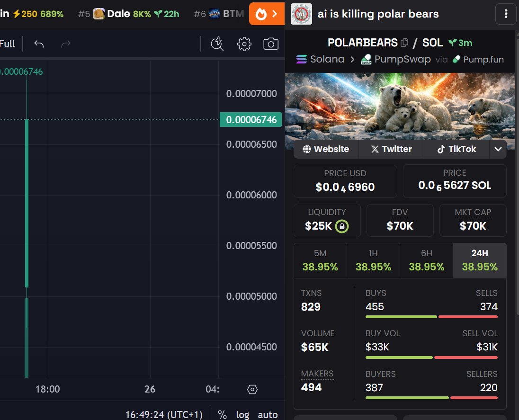
Task: Click the buys versus sells ratio bar
Action: tap(431, 317)
